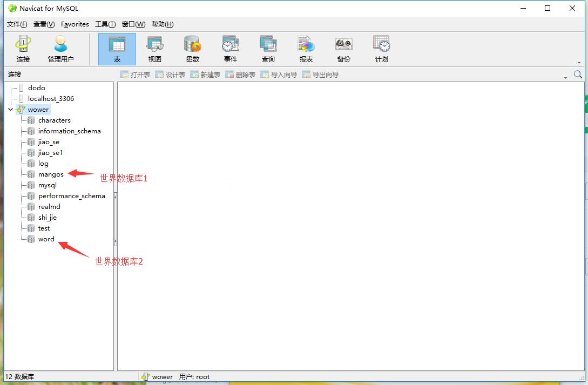Show the 事件 (Event) list
The image size is (588, 385).
coord(230,49)
